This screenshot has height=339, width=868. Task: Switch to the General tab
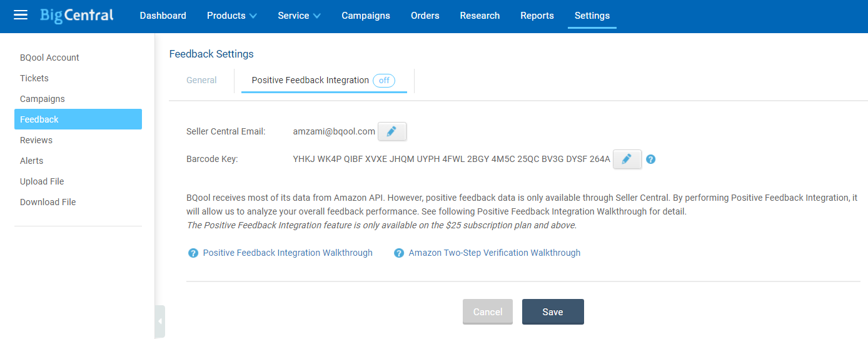click(201, 80)
